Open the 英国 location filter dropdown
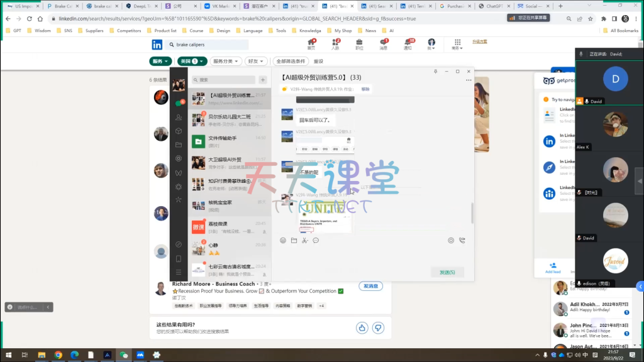 (x=191, y=62)
